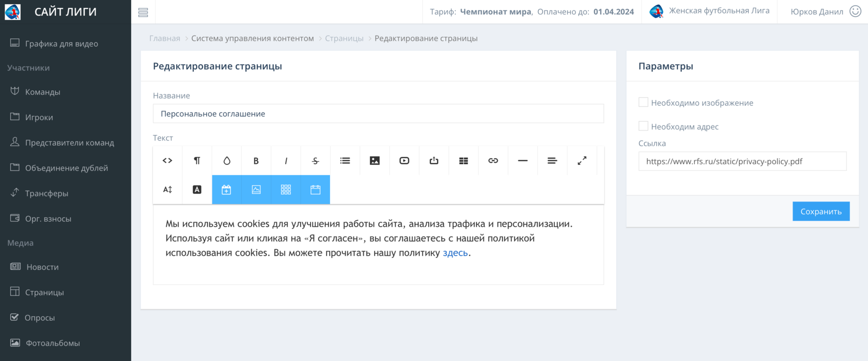Expand editor to fullscreen
The image size is (868, 361).
pos(582,161)
